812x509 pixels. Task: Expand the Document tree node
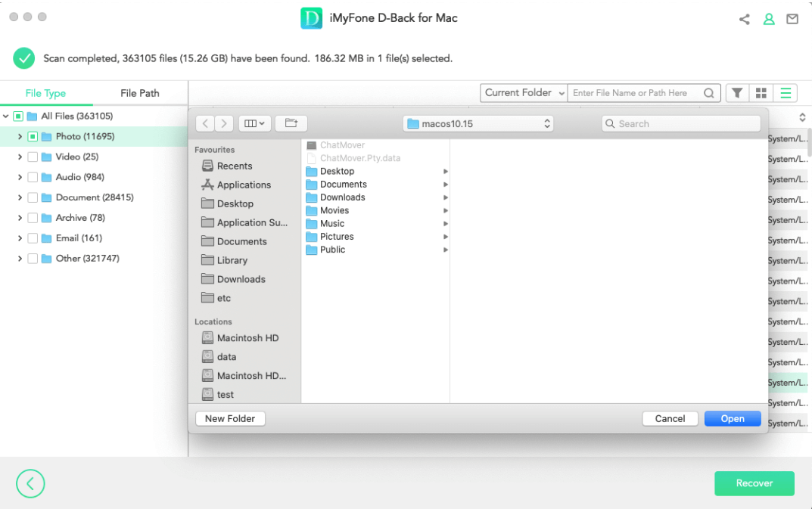click(20, 197)
